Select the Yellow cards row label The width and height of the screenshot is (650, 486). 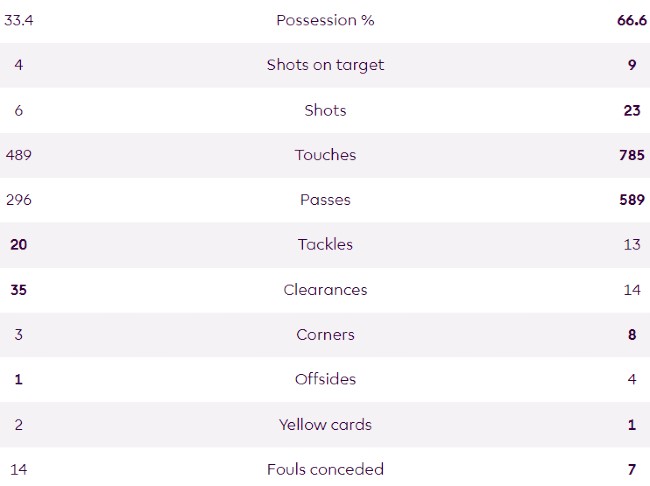coord(325,425)
